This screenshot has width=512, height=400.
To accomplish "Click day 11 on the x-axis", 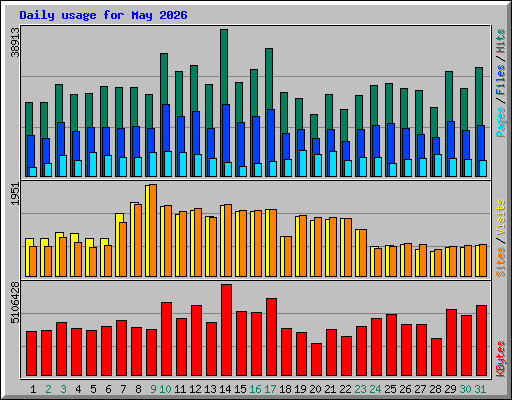I will pyautogui.click(x=180, y=389).
